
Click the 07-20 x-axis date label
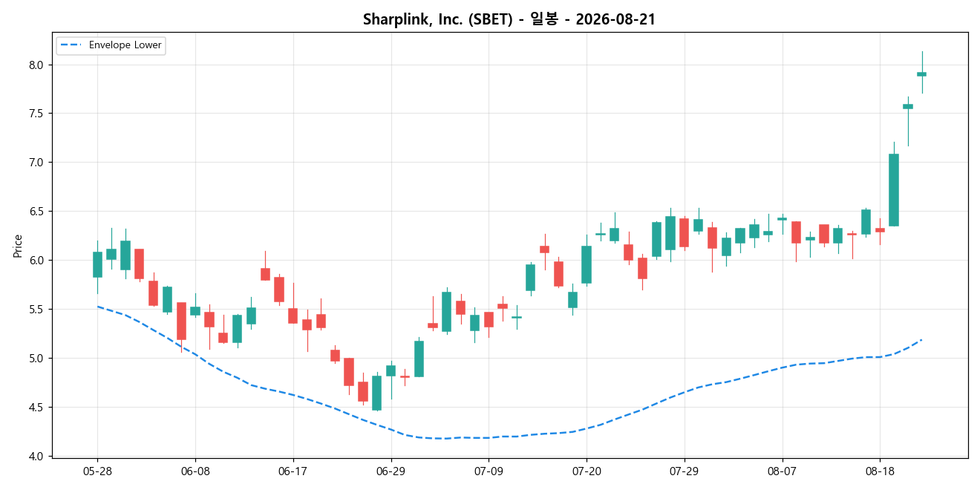pyautogui.click(x=587, y=471)
